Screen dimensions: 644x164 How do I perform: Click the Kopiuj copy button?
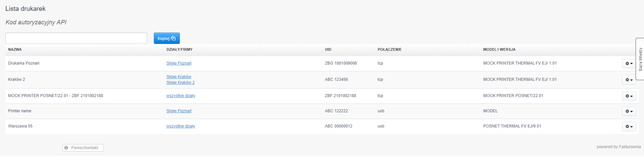pyautogui.click(x=167, y=38)
